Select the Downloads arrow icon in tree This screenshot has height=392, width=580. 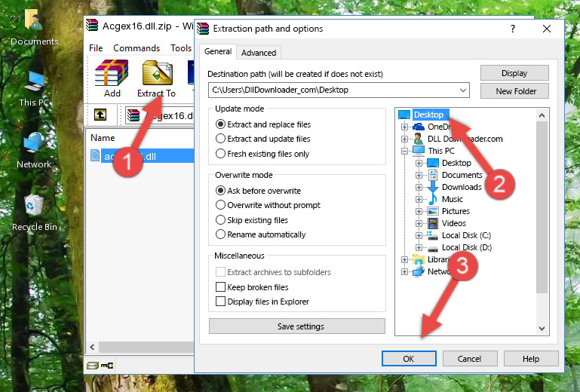433,187
